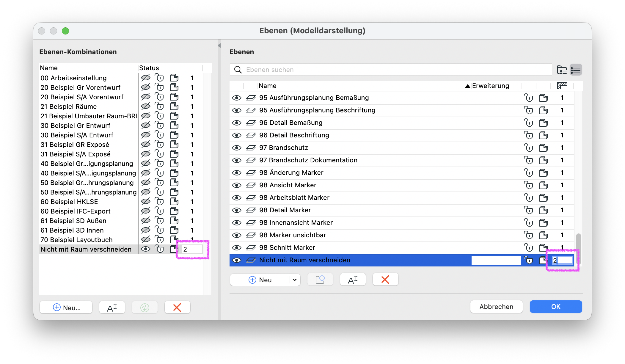Select combination 31 Beispiel S/A Exposé

click(x=89, y=154)
